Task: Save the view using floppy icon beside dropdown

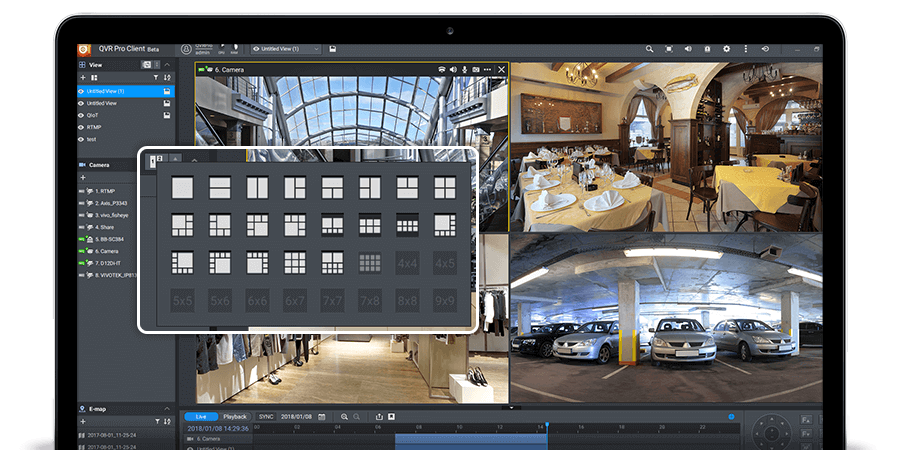Action: (x=332, y=49)
